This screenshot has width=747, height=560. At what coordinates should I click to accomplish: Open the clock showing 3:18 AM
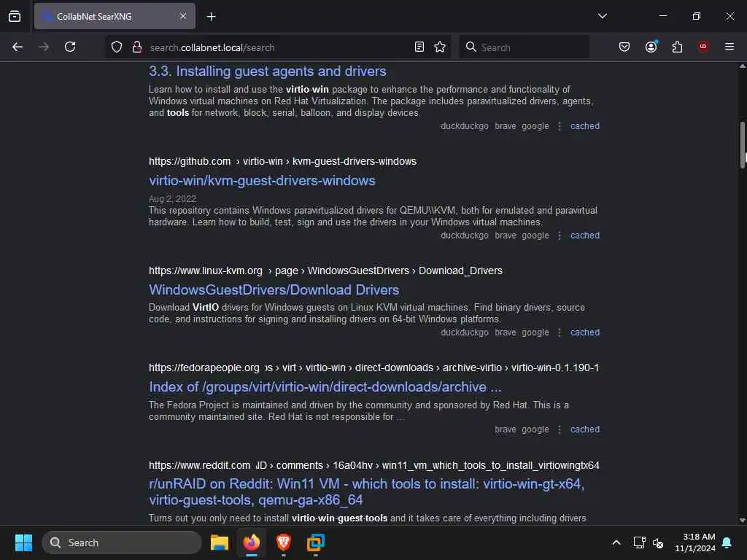point(695,542)
